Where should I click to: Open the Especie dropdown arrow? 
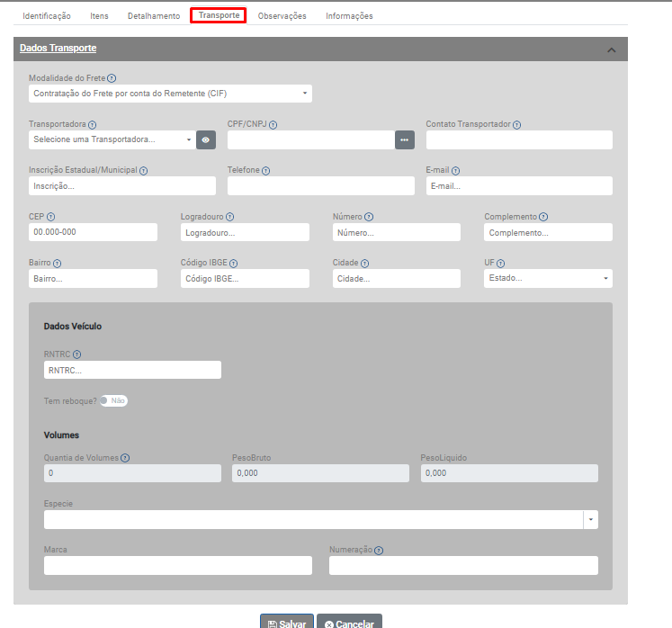(x=590, y=519)
